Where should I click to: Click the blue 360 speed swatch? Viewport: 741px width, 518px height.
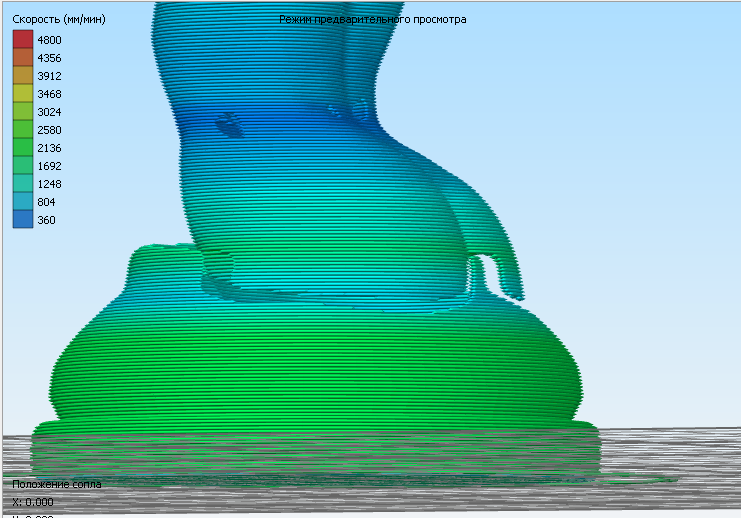[x=23, y=219]
